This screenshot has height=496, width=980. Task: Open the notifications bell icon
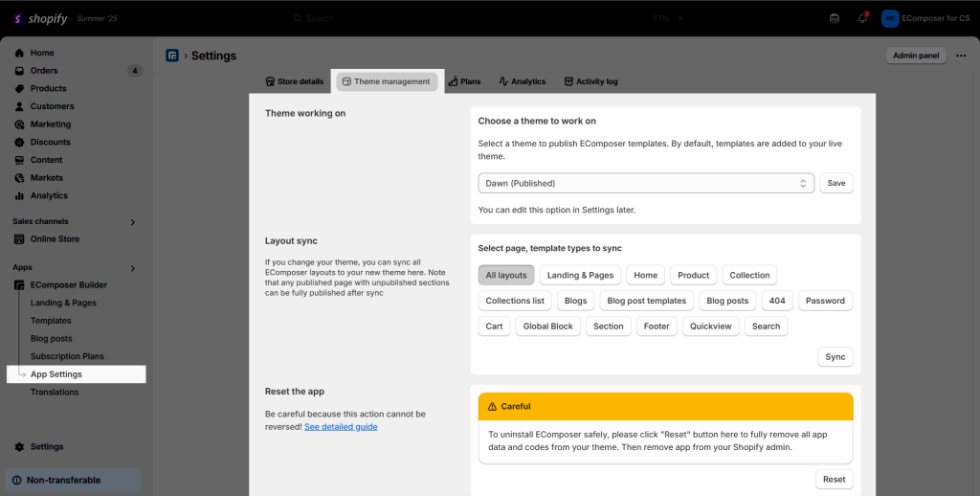pyautogui.click(x=862, y=18)
